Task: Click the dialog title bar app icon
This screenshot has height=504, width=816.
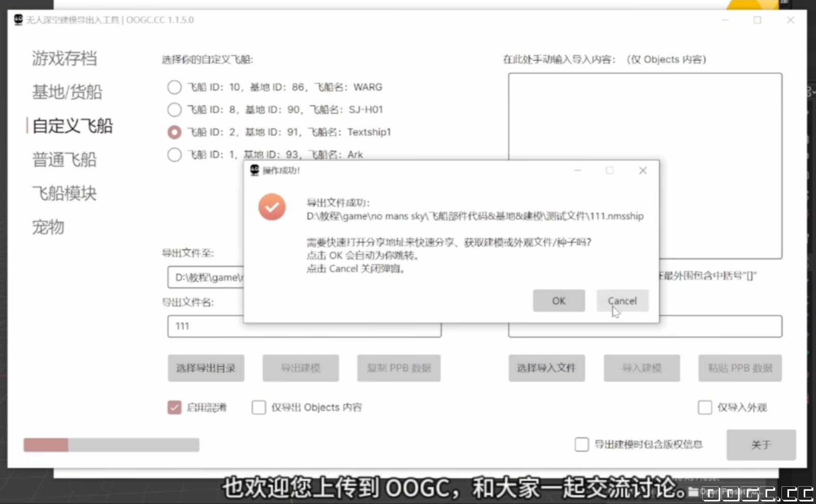Action: (254, 170)
